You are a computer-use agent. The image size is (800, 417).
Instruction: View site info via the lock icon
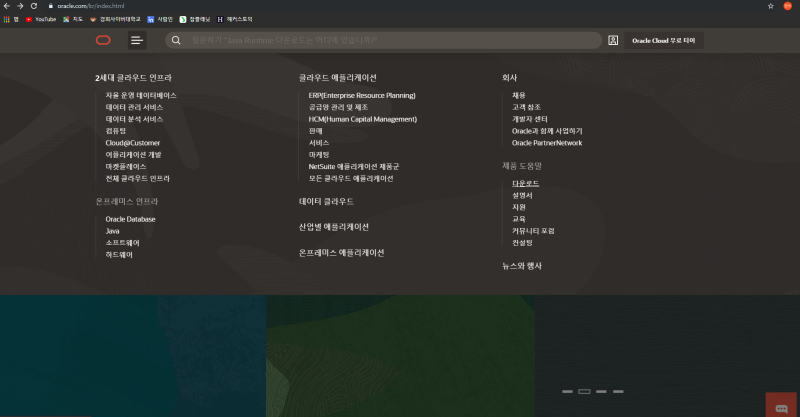[x=51, y=6]
